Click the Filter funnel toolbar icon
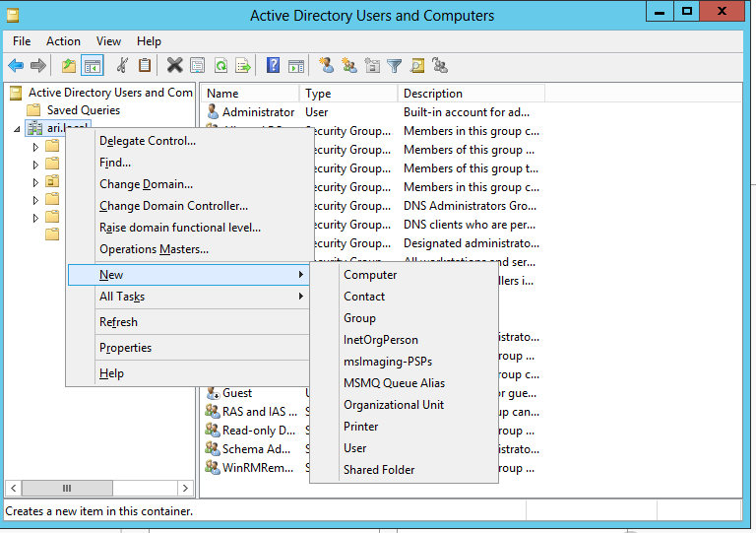This screenshot has height=533, width=756. (395, 65)
